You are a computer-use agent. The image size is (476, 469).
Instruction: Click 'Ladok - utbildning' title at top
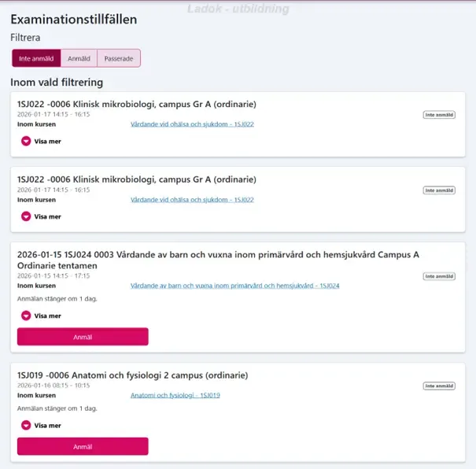point(238,9)
